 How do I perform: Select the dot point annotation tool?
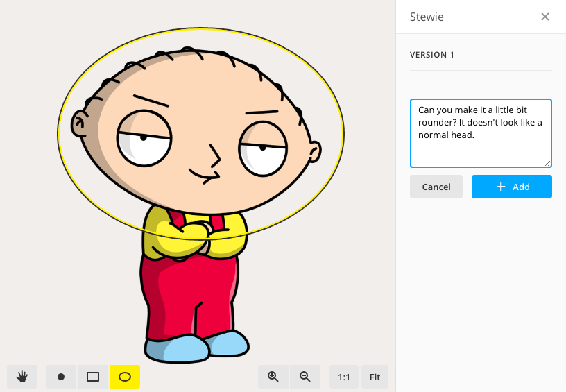[x=61, y=377]
